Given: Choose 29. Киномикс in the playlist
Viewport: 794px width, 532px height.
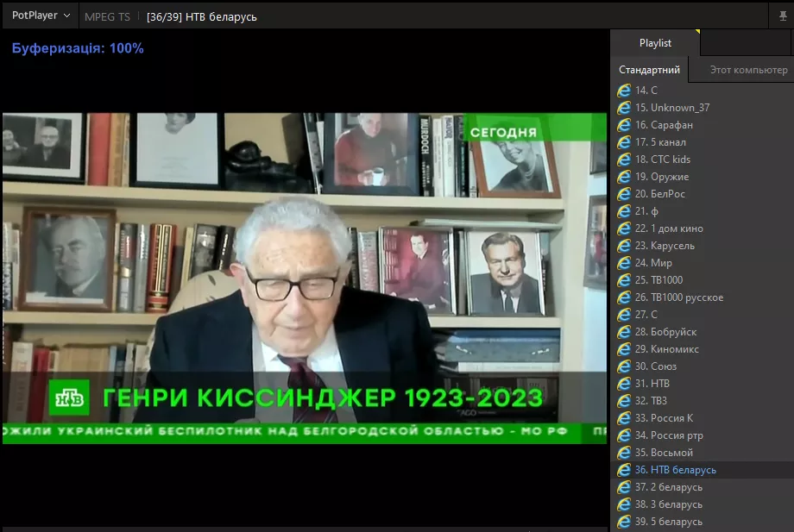Looking at the screenshot, I should click(x=703, y=349).
